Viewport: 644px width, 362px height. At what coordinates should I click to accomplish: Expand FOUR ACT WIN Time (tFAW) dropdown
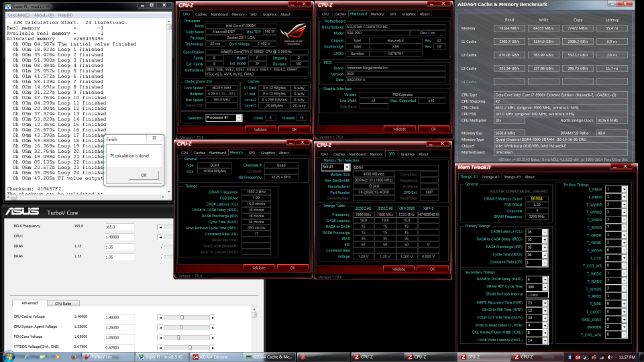coord(545,318)
